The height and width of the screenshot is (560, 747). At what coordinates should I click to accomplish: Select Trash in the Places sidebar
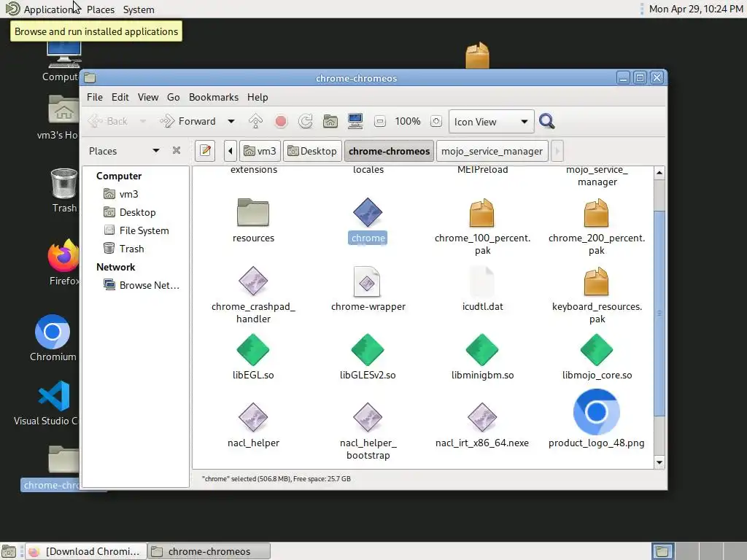tap(131, 249)
